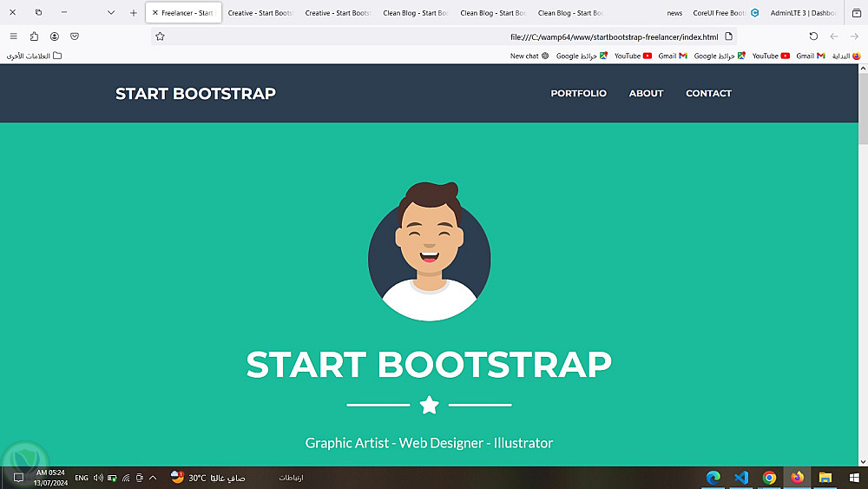Open the battery status tray icon
The width and height of the screenshot is (868, 489).
(112, 478)
